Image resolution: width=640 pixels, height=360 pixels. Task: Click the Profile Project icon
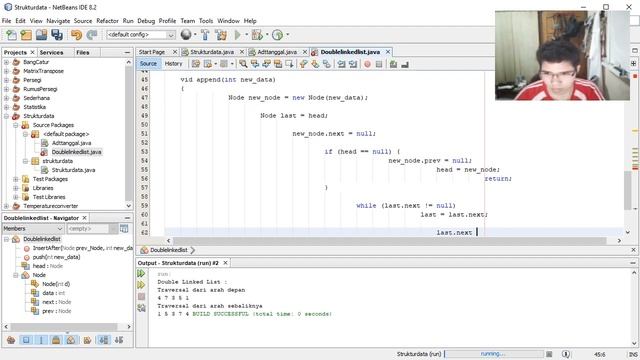[x=277, y=35]
